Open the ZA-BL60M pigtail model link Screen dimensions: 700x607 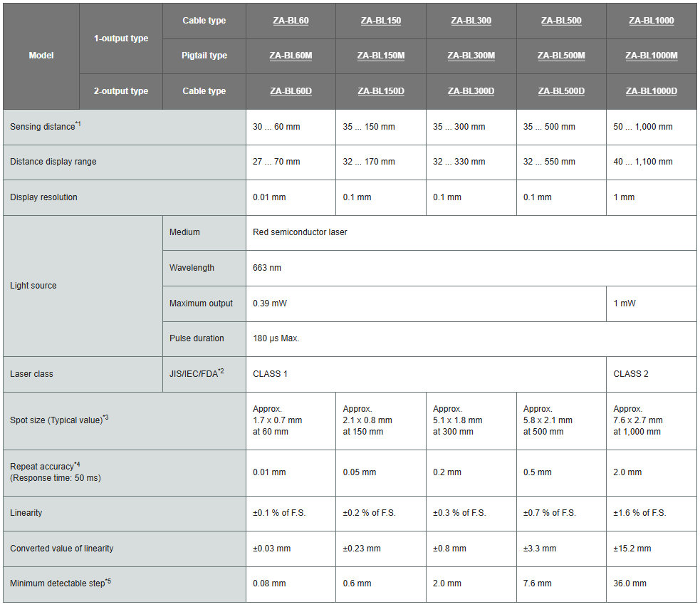coord(291,56)
